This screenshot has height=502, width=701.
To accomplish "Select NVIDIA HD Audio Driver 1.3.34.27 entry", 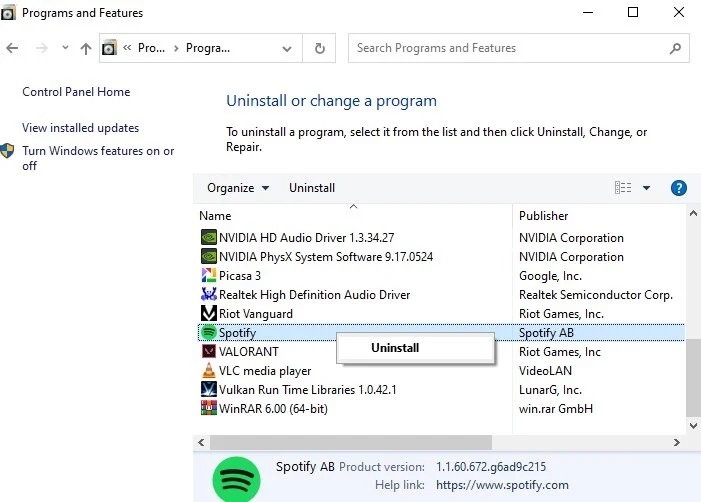I will point(307,237).
